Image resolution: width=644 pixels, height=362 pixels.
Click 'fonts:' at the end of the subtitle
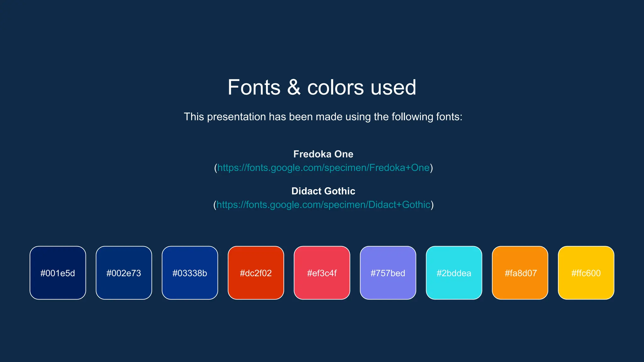point(449,117)
